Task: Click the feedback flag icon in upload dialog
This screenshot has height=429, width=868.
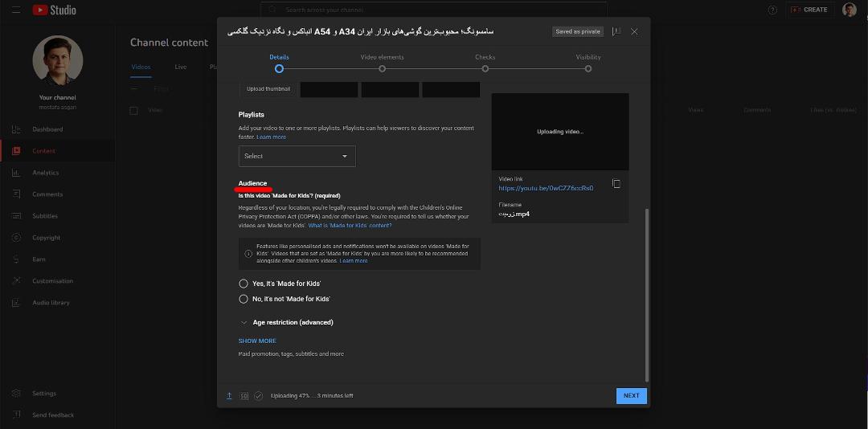Action: coord(616,31)
